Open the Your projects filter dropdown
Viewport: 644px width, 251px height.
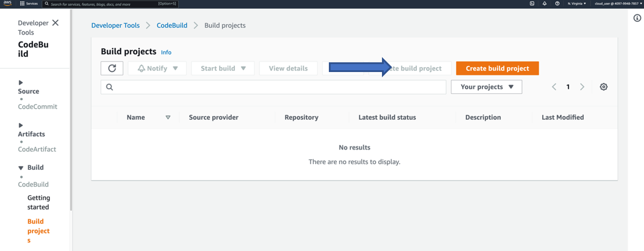point(486,87)
